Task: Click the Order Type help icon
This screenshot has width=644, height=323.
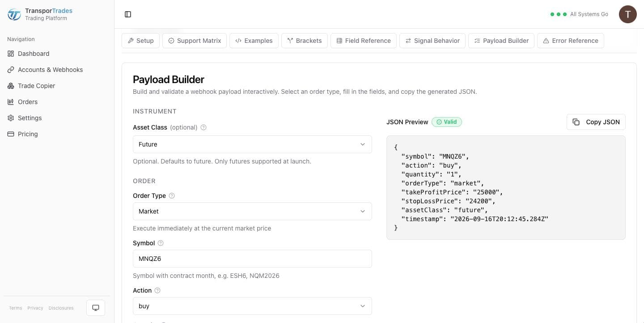Action: pos(172,196)
